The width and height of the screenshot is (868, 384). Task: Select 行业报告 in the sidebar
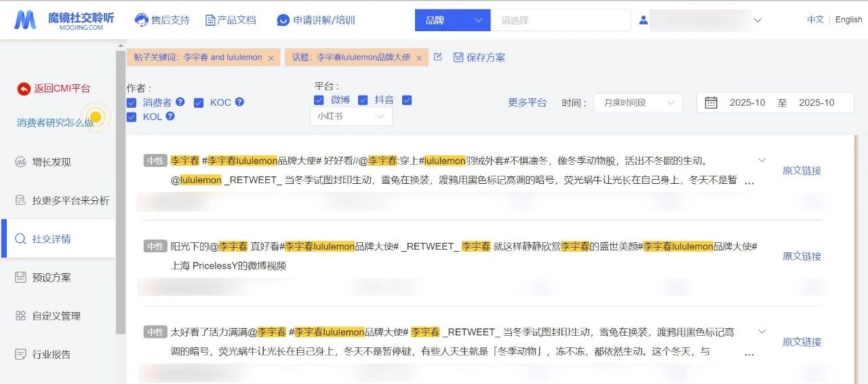(52, 354)
